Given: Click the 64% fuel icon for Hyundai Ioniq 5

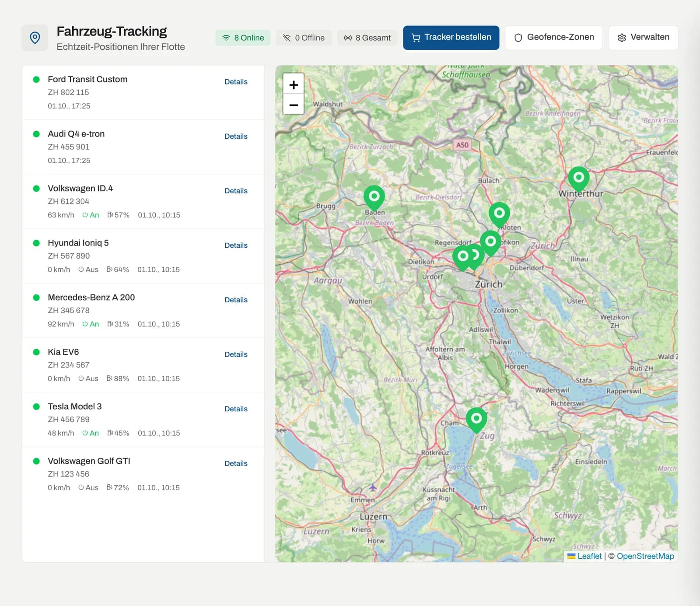Looking at the screenshot, I should 109,270.
